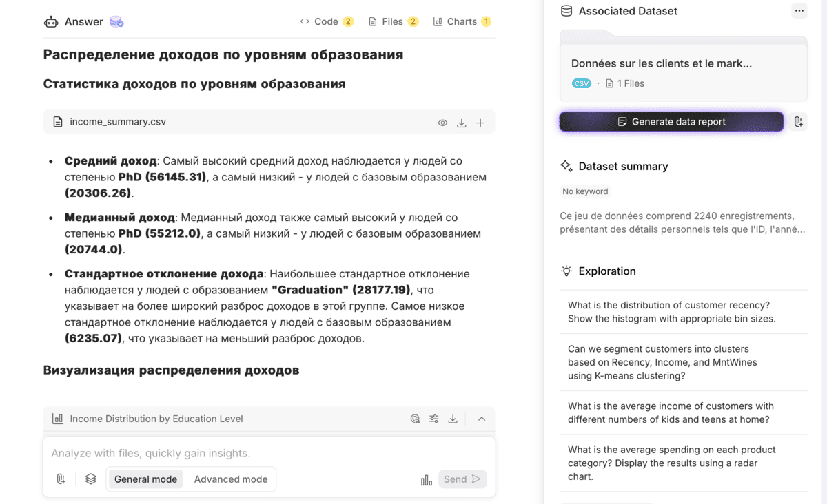
Task: Download the Income Distribution chart
Action: 453,419
